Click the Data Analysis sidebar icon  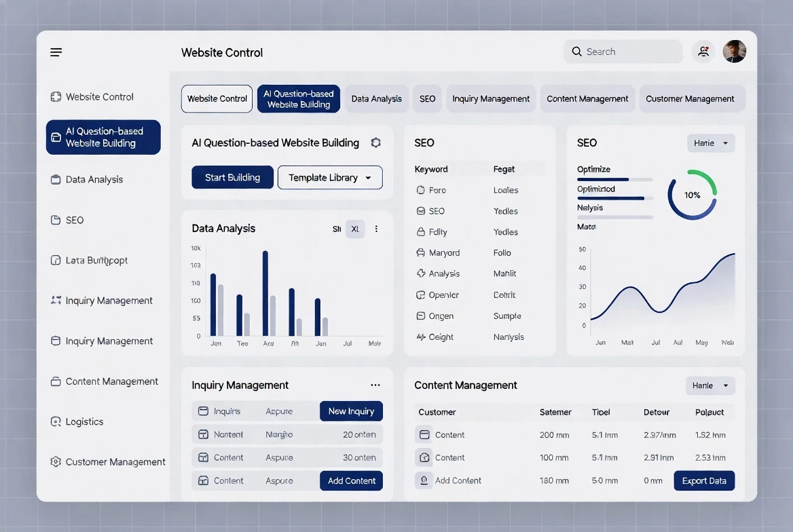coord(56,180)
